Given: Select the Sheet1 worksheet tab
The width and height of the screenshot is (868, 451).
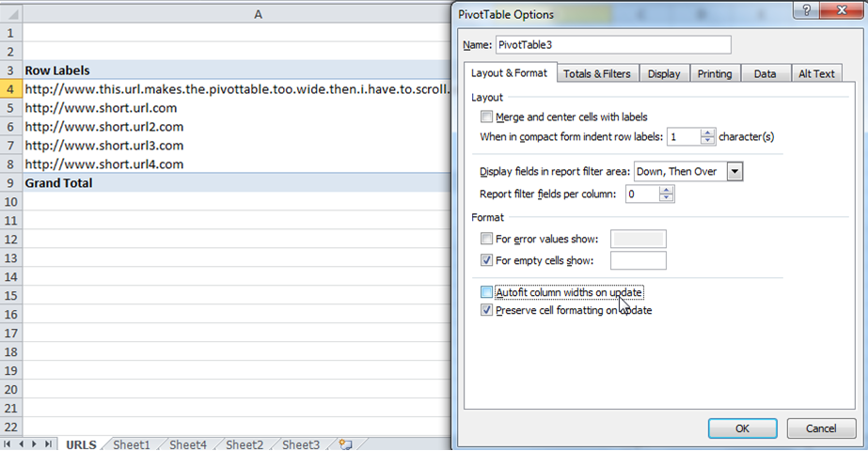Looking at the screenshot, I should point(132,444).
